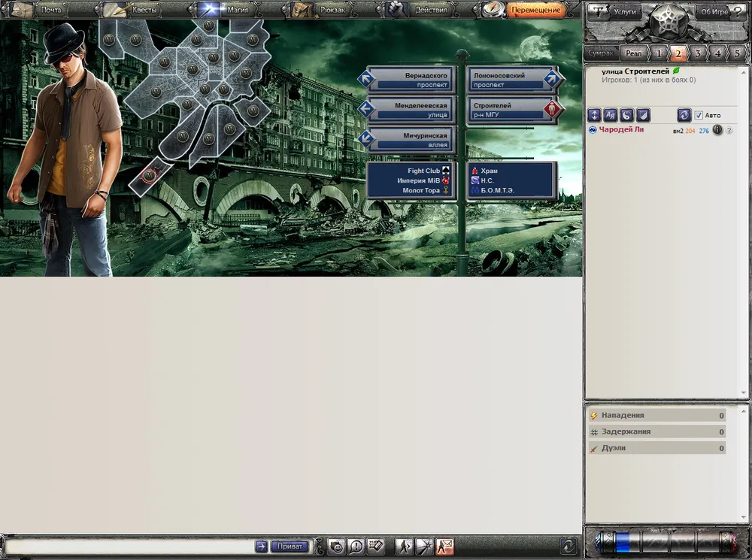The height and width of the screenshot is (560, 752).
Task: Select the Перемещение tab
Action: [x=535, y=10]
